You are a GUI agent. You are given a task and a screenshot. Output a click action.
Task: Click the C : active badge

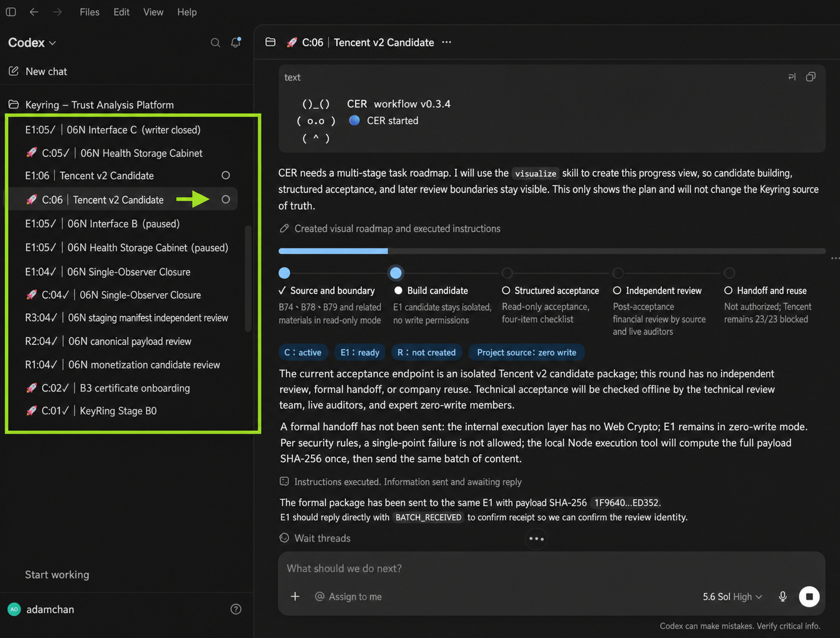tap(303, 352)
